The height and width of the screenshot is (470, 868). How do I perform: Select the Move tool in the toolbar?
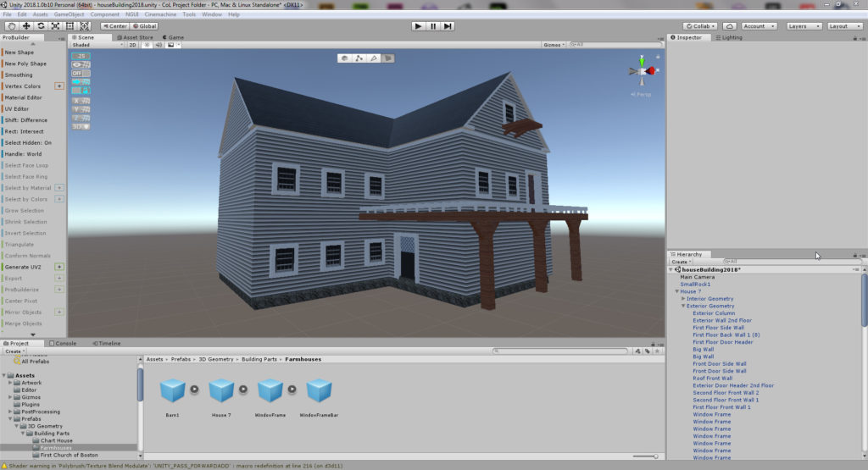point(26,26)
